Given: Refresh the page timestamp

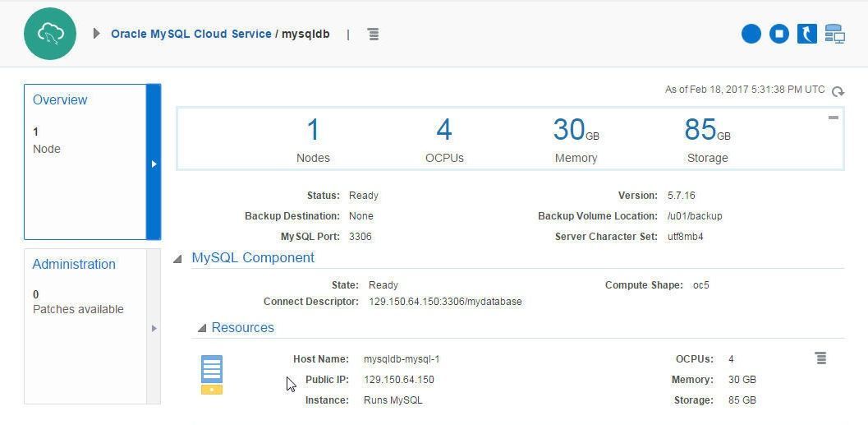Looking at the screenshot, I should pyautogui.click(x=838, y=91).
